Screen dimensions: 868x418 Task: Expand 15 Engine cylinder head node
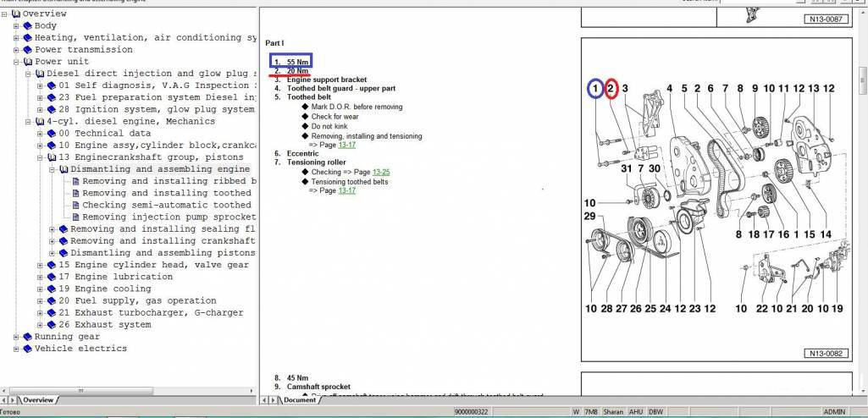[x=40, y=265]
